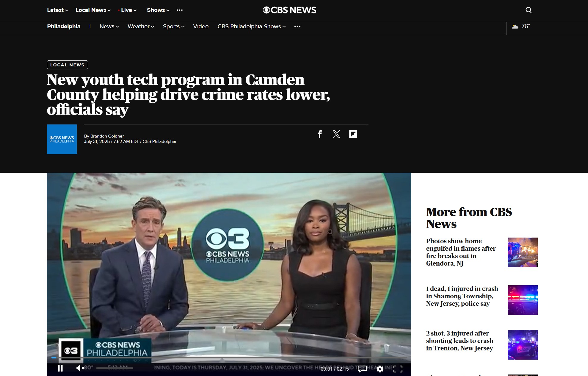Unmute the video sound
Image resolution: width=588 pixels, height=376 pixels.
click(x=80, y=368)
